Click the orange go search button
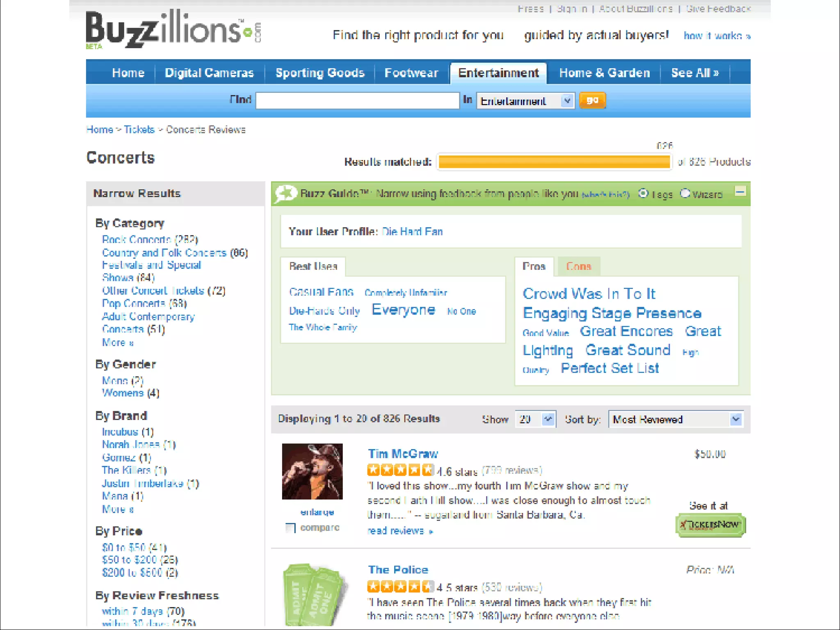This screenshot has width=840, height=630. (592, 100)
